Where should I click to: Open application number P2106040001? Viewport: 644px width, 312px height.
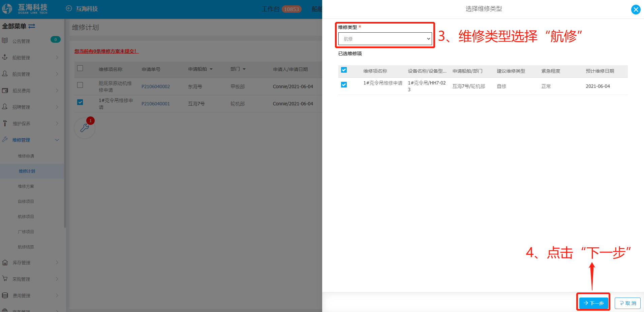[x=156, y=104]
